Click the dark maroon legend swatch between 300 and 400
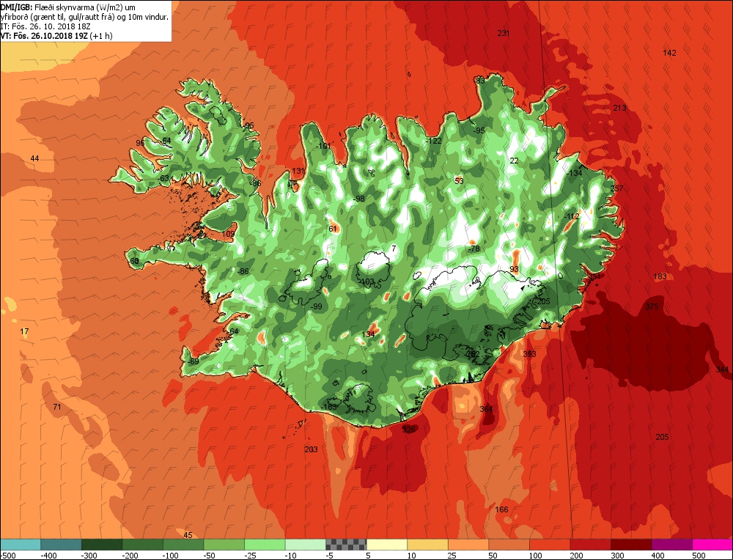This screenshot has height=560, width=733. click(x=632, y=544)
